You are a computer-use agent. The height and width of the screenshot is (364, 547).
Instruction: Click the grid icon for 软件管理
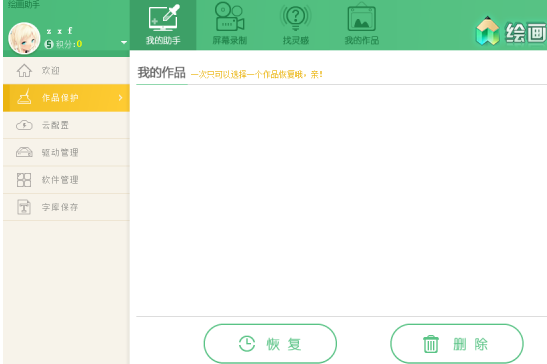[x=24, y=180]
